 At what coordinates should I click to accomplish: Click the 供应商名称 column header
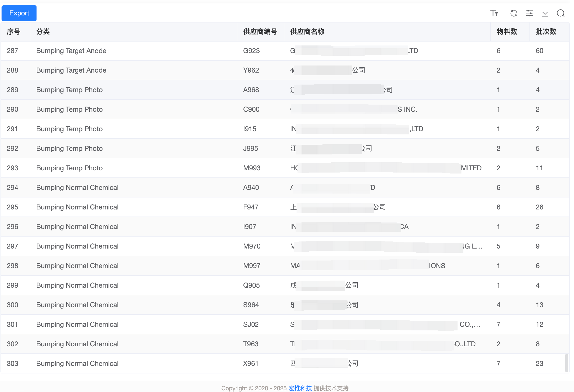[307, 32]
